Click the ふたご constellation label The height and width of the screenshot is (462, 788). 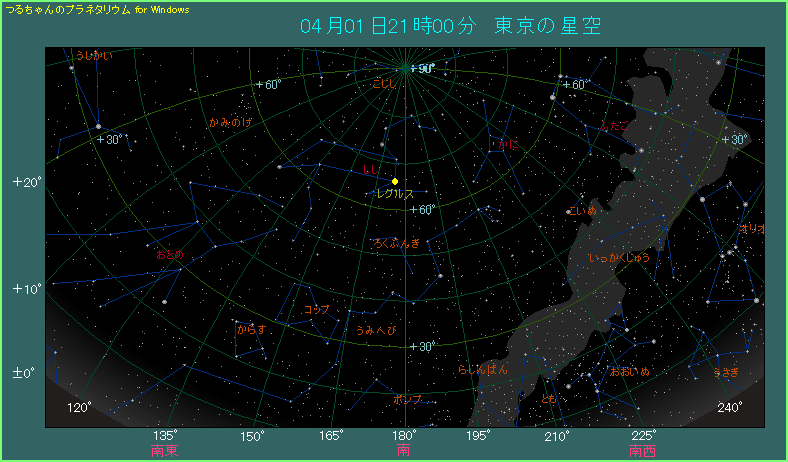tap(615, 125)
